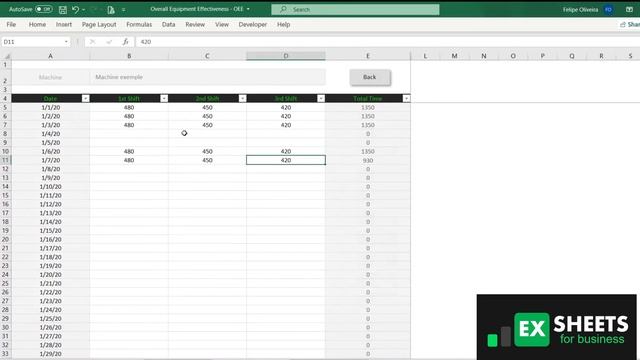Screen dimensions: 640x360
Task: Select column E header
Action: click(368, 56)
